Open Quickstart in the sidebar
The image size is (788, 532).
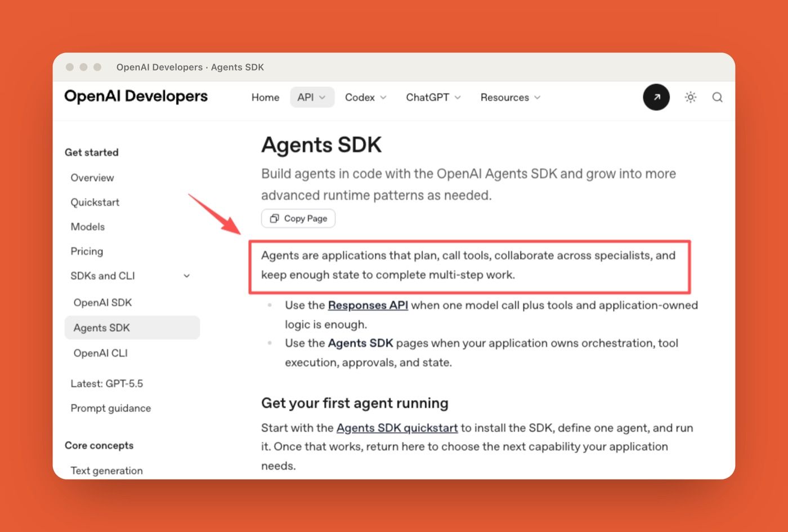point(95,202)
